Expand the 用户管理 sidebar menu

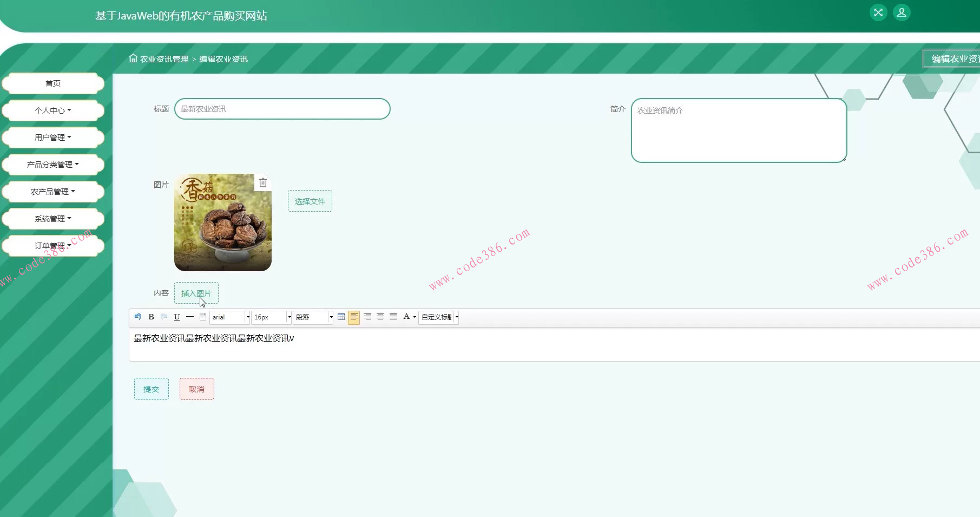[53, 138]
